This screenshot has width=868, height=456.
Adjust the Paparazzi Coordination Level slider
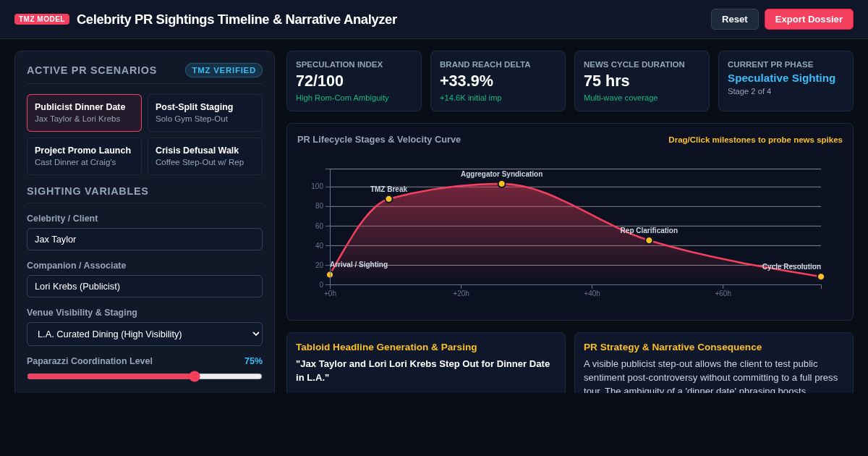145,376
